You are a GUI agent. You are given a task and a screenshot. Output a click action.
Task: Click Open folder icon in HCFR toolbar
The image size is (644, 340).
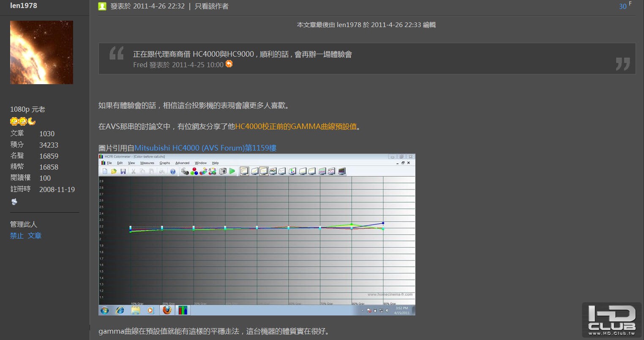click(x=114, y=171)
